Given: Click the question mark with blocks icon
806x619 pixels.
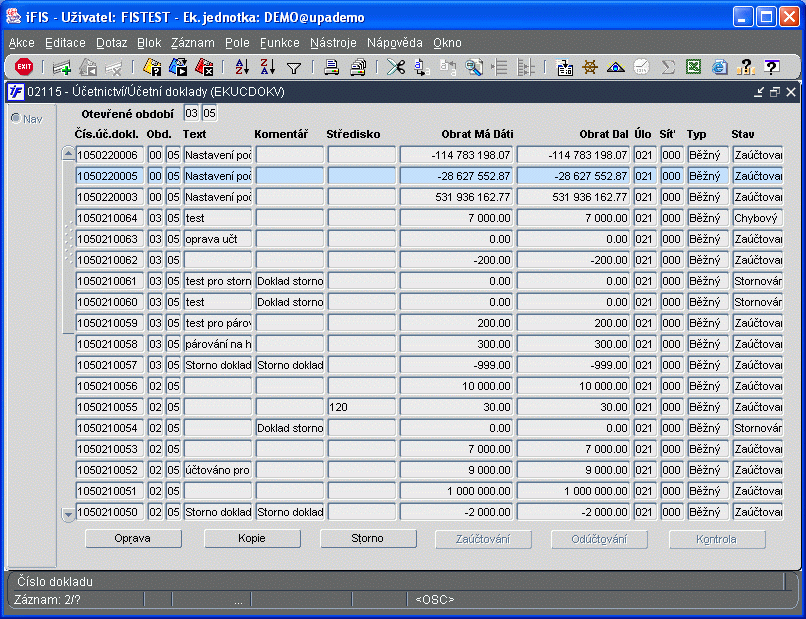Looking at the screenshot, I should click(x=745, y=67).
